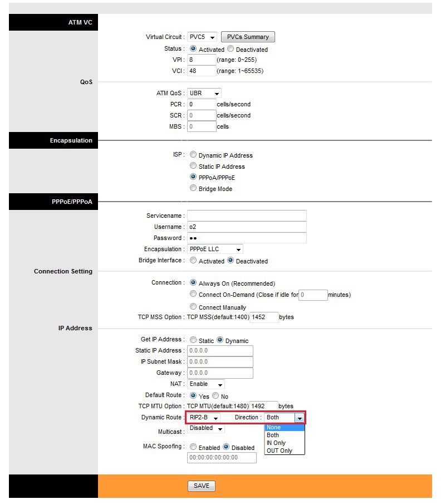This screenshot has width=441, height=504.
Task: Open the Encapsulation PPPoE LLC dropdown
Action: [x=215, y=249]
